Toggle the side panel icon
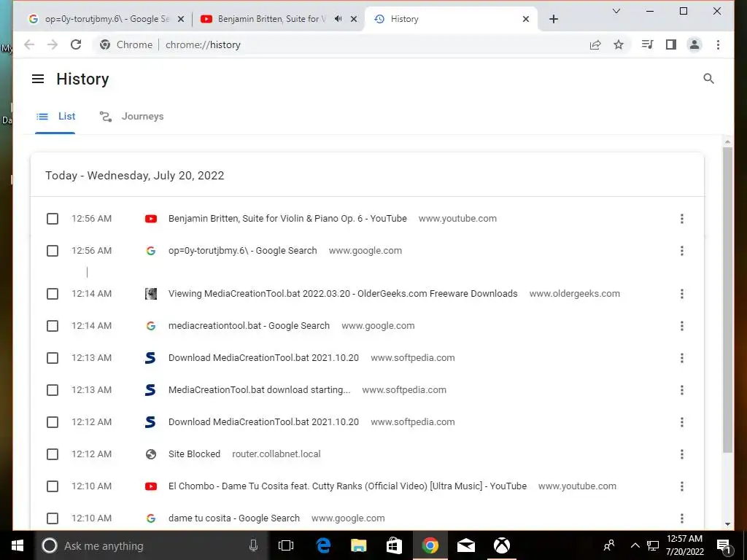This screenshot has height=560, width=747. [x=671, y=44]
